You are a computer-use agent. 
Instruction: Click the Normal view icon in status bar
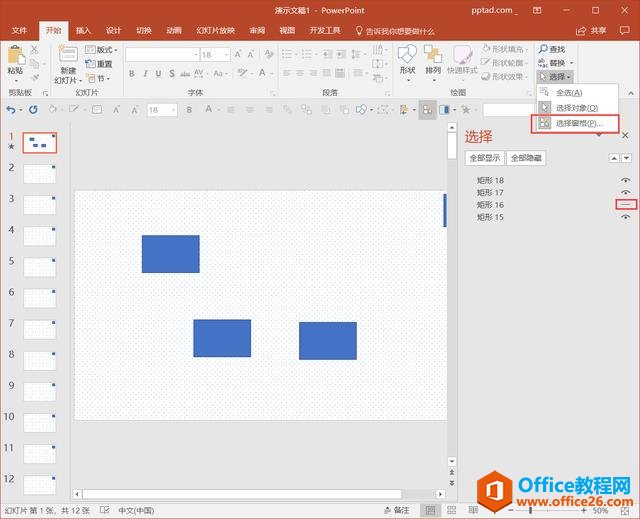[430, 510]
